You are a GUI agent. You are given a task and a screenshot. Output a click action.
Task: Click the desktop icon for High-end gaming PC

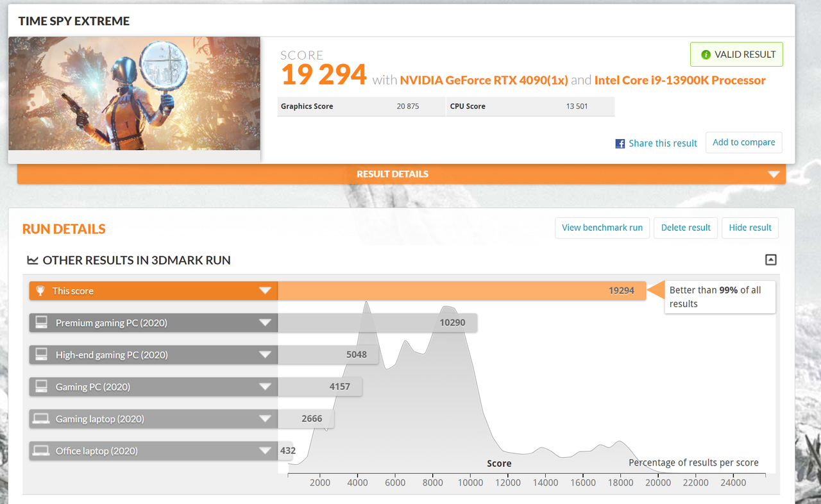[x=41, y=355]
